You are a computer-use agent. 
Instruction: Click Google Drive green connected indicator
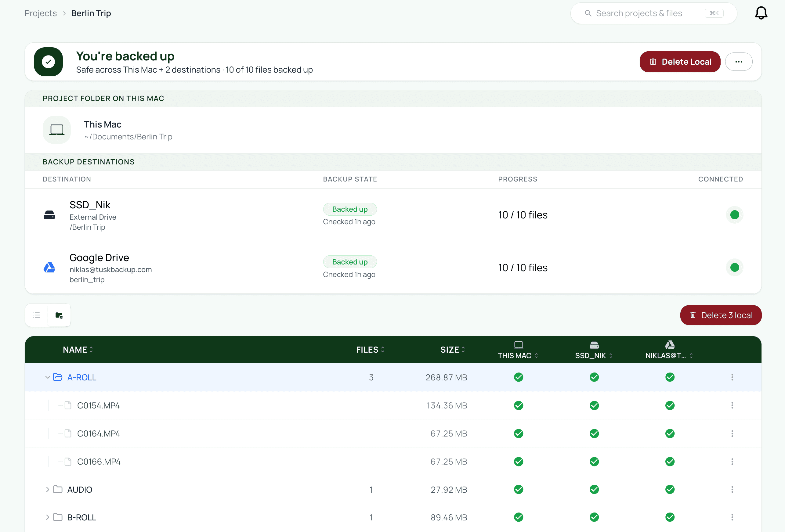coord(734,267)
